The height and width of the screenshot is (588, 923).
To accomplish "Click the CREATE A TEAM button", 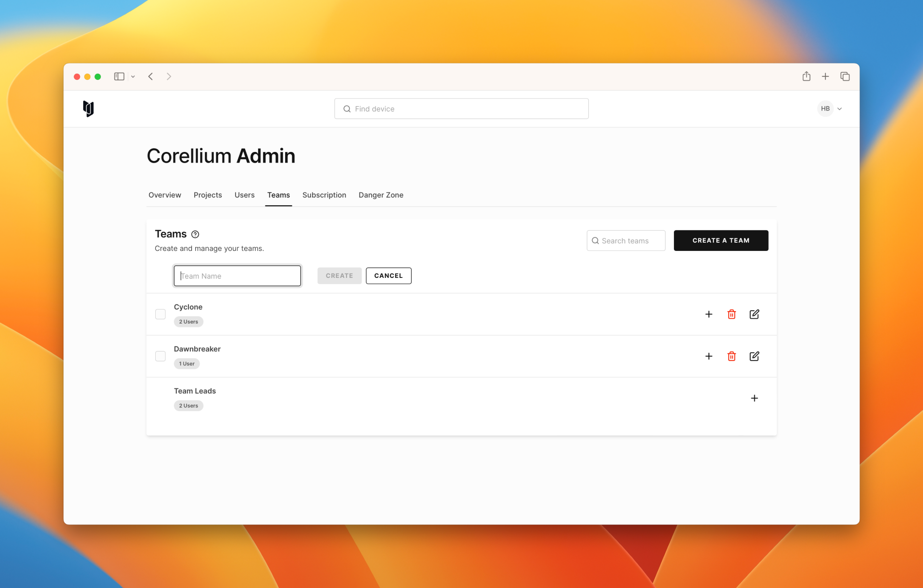I will tap(721, 240).
